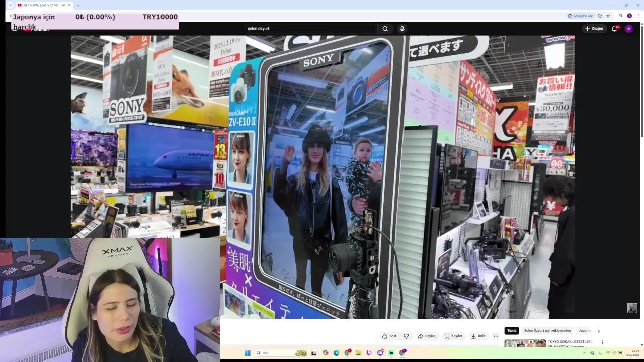
Task: Open the YouTube account avatar menu
Action: (628, 29)
